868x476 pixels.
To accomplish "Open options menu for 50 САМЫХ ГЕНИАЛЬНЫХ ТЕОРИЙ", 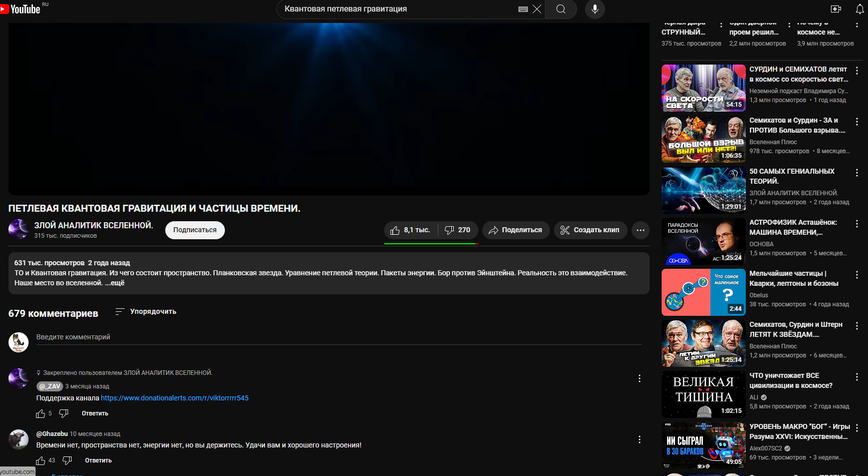I will coord(856,173).
